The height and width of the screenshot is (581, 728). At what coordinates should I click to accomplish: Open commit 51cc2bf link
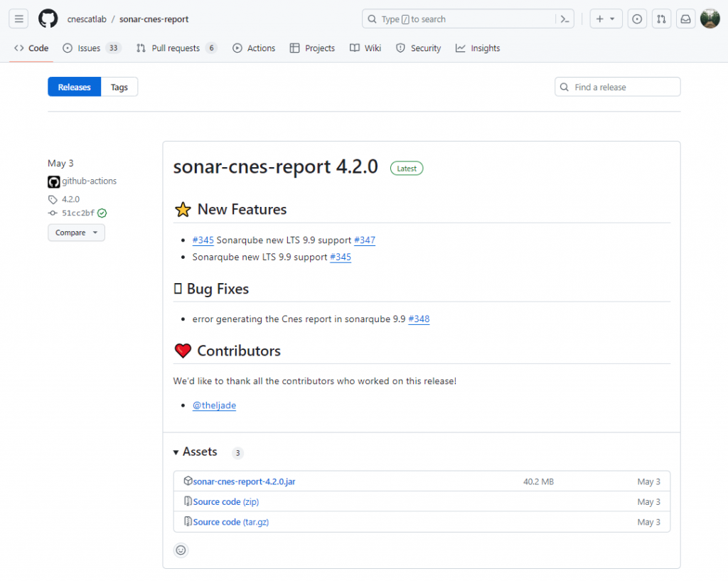pos(78,213)
